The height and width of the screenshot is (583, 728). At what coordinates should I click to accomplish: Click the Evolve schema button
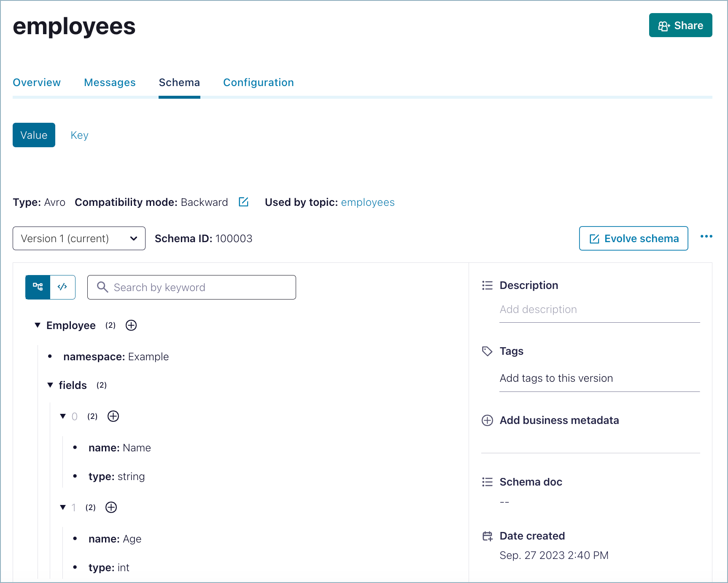coord(633,238)
